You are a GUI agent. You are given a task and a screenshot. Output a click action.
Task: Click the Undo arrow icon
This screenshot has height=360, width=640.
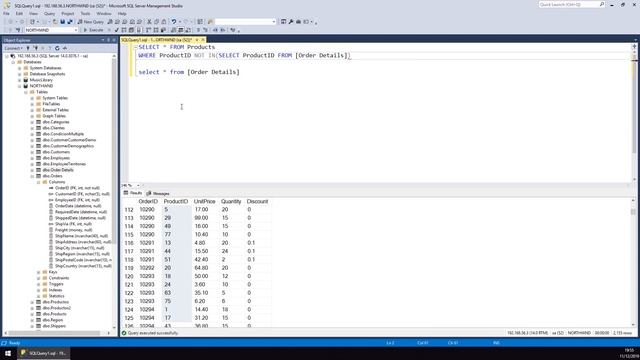coord(174,22)
